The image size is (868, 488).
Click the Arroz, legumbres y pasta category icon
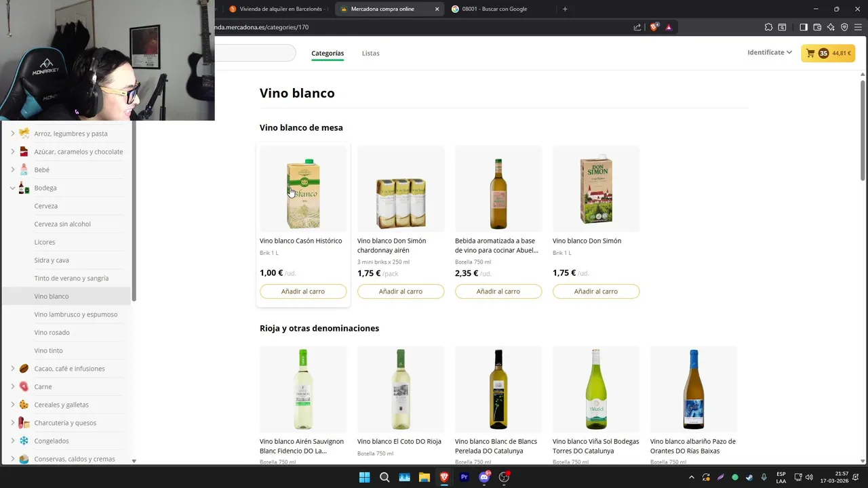[24, 134]
